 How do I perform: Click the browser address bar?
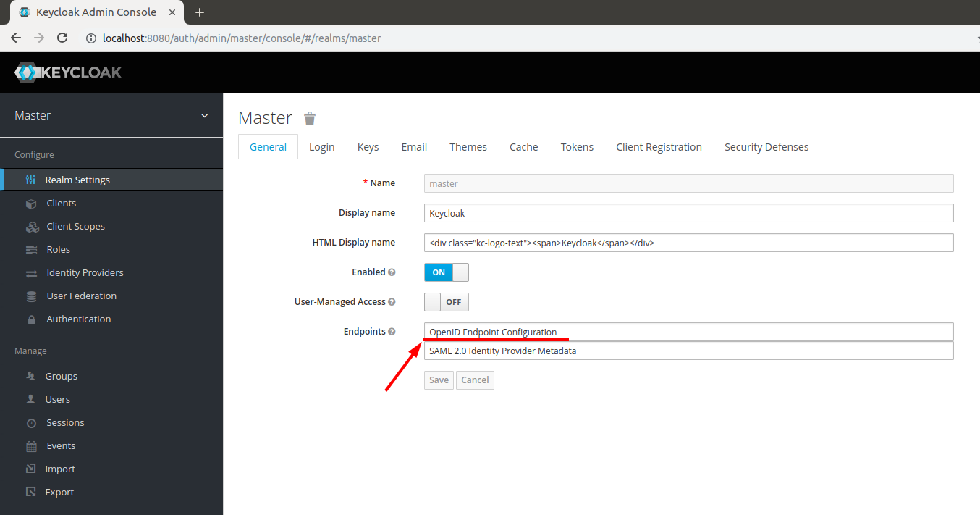click(528, 38)
